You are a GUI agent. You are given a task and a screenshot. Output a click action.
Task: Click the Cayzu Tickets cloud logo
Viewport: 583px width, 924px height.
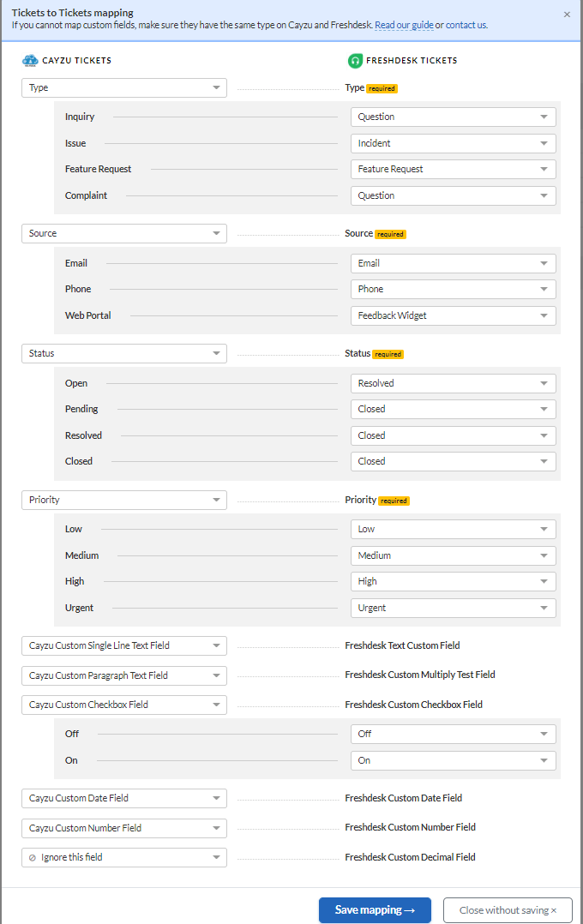pyautogui.click(x=30, y=60)
